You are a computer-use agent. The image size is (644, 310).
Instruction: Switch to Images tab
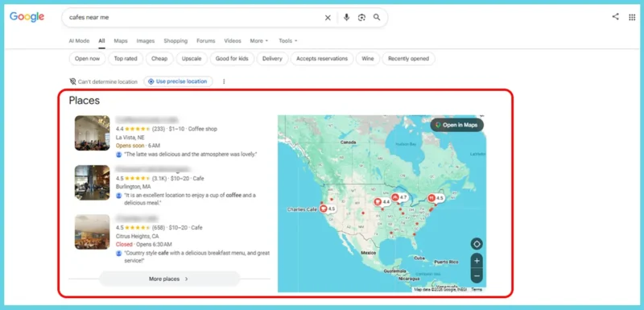tap(146, 40)
